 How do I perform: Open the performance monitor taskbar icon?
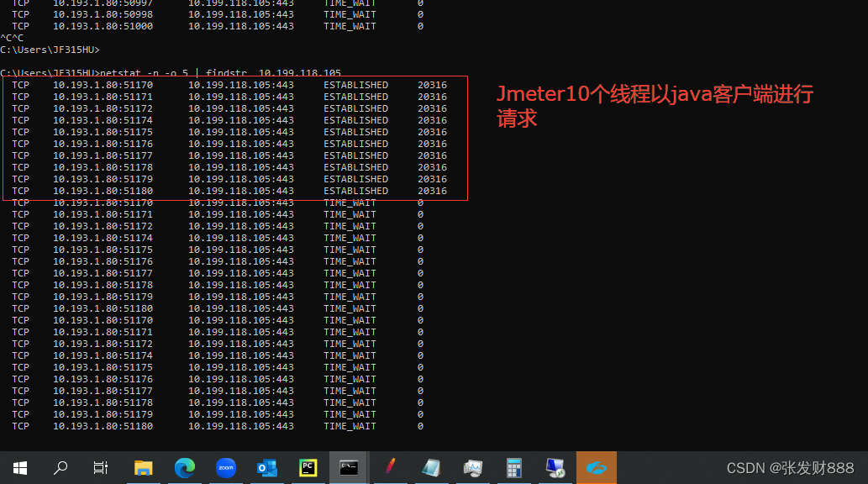coord(473,469)
